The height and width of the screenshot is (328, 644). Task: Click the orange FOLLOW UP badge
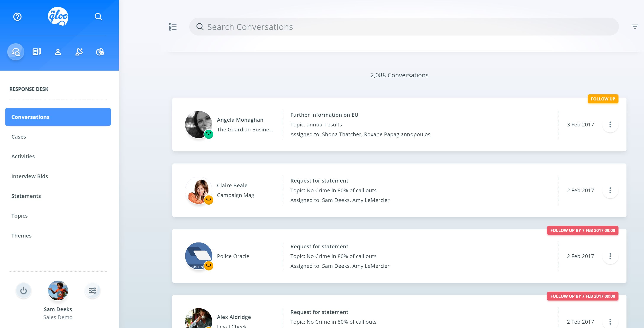[x=602, y=99]
